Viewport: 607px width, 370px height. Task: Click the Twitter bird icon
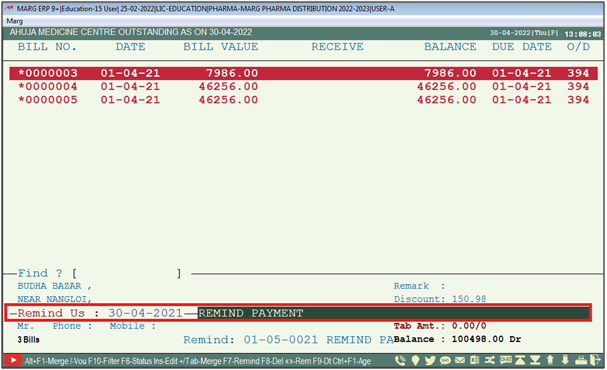430,360
